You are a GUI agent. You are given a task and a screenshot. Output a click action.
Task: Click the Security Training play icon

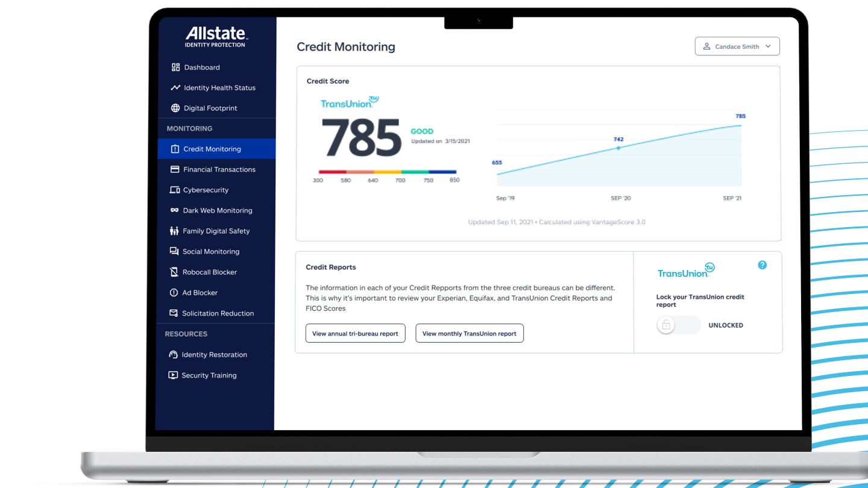pos(173,375)
